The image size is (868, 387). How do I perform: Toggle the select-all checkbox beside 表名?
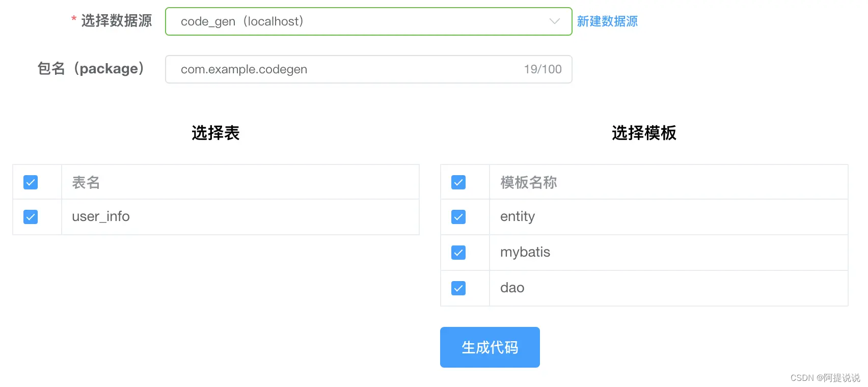point(30,182)
